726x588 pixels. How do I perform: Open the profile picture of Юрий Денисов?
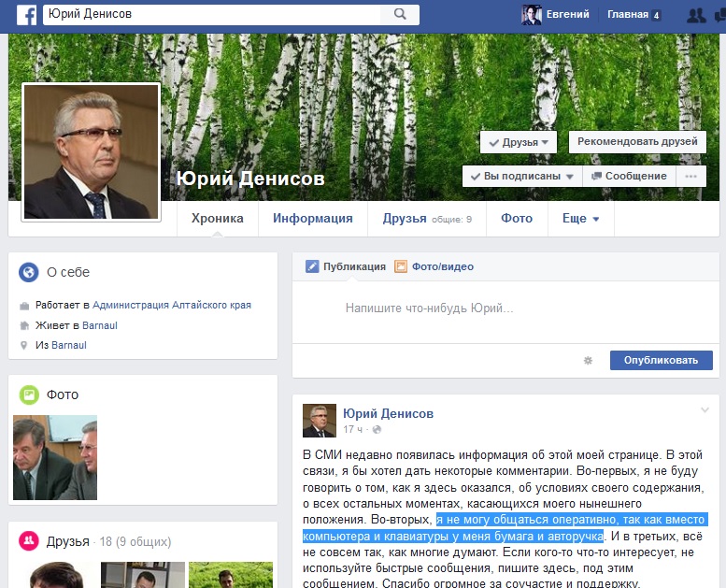click(x=91, y=152)
